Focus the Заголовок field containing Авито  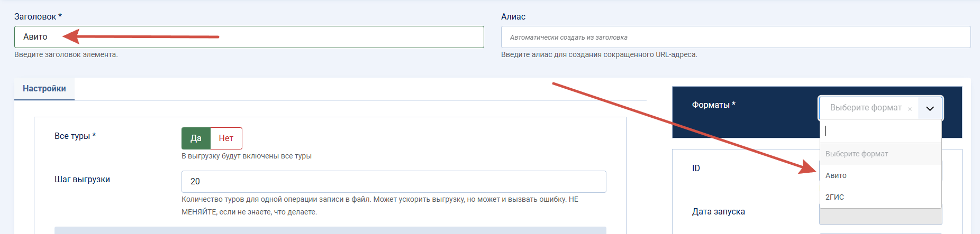coord(249,37)
